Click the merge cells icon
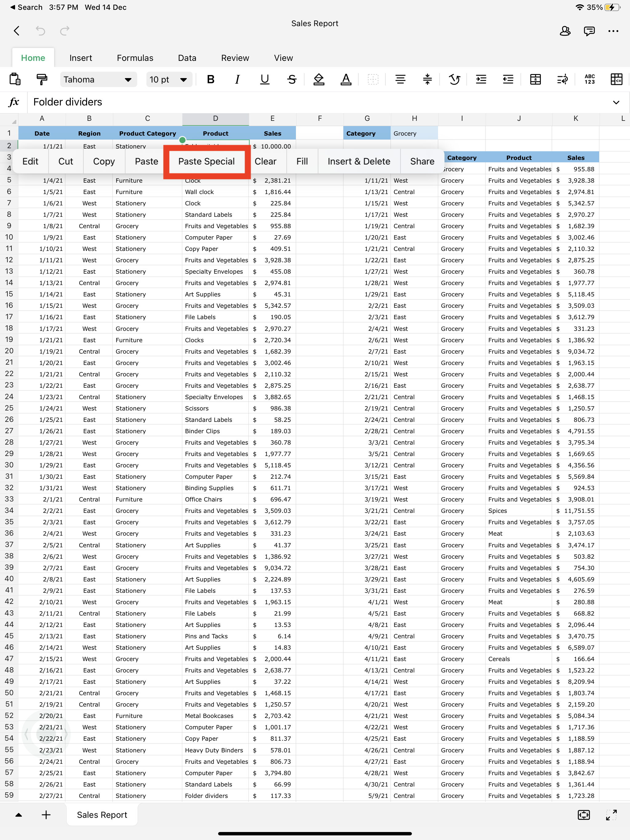 pos(535,79)
